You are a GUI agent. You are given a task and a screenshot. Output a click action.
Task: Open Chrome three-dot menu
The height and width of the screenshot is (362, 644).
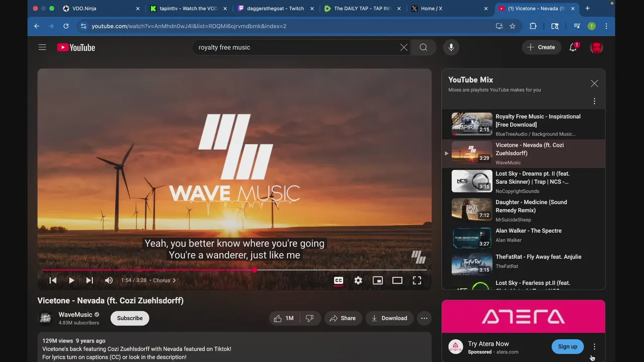[x=606, y=26]
